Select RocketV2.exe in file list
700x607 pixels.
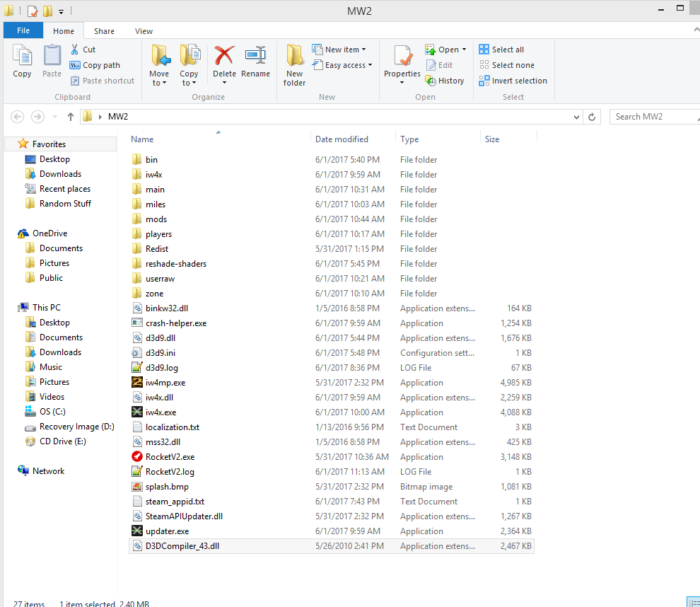pyautogui.click(x=170, y=457)
